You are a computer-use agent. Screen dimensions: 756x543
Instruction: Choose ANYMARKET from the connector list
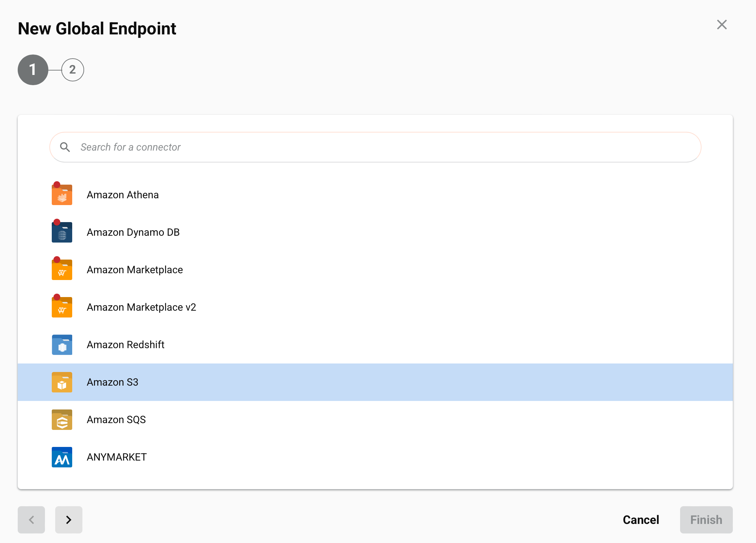click(116, 457)
